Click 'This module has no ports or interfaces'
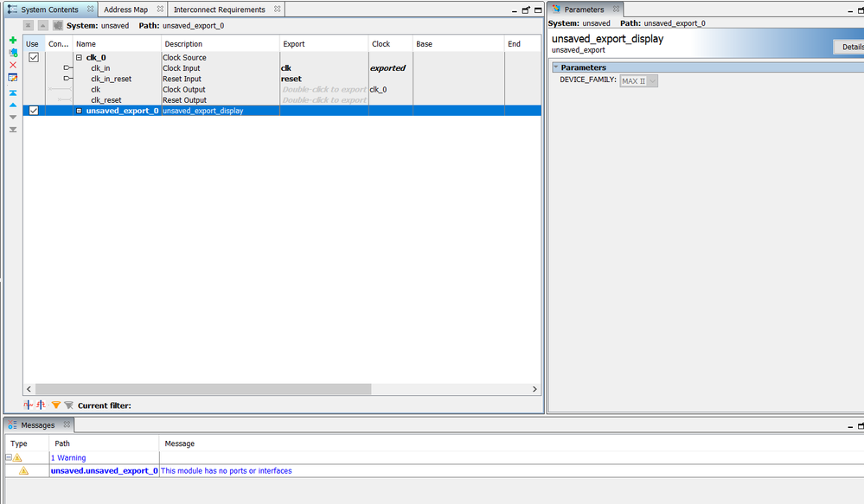 tap(226, 470)
